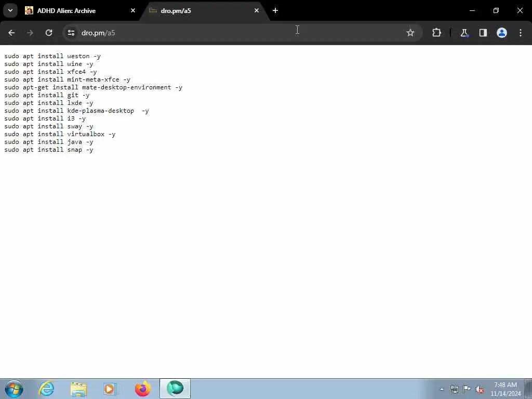532x399 pixels.
Task: Show hidden tray icons arrow
Action: click(x=442, y=390)
